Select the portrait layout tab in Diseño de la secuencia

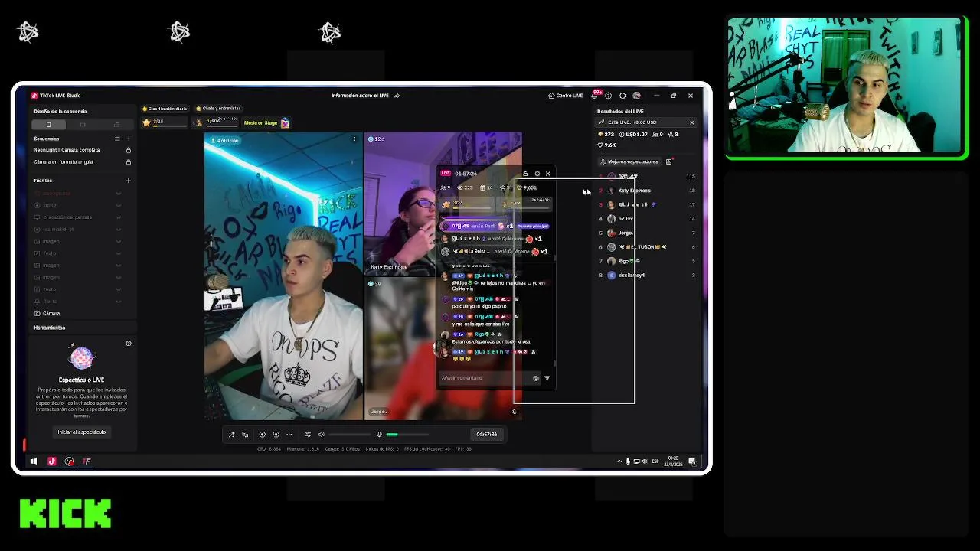(x=48, y=124)
